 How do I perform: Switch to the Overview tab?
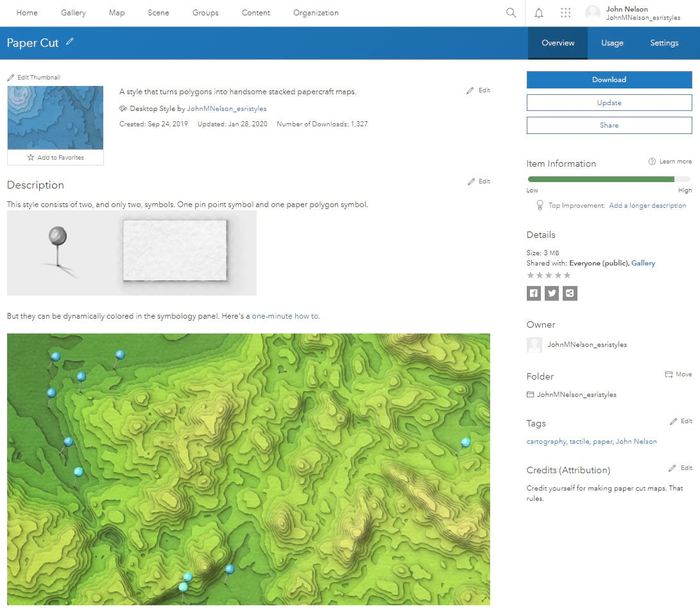click(x=558, y=43)
